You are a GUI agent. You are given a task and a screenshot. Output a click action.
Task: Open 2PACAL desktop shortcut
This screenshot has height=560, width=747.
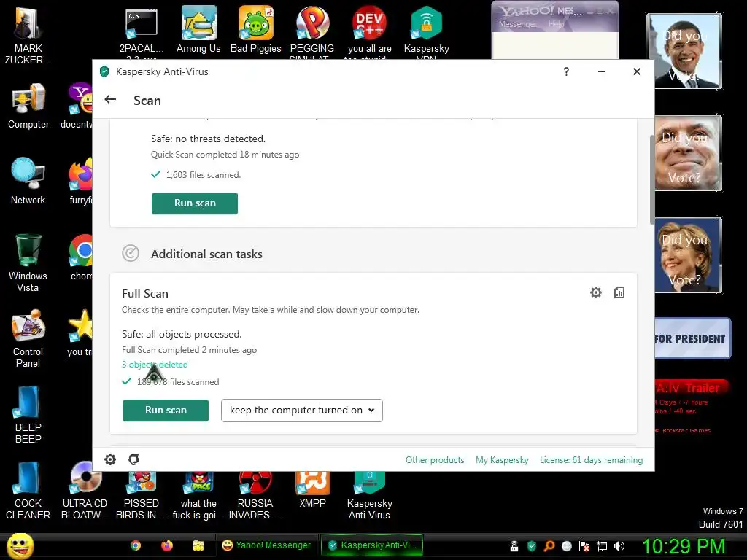pyautogui.click(x=142, y=32)
